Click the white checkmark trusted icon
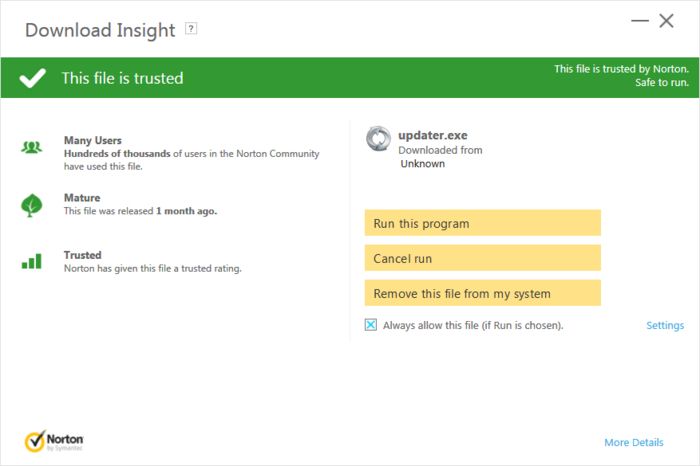This screenshot has width=700, height=466. point(33,78)
